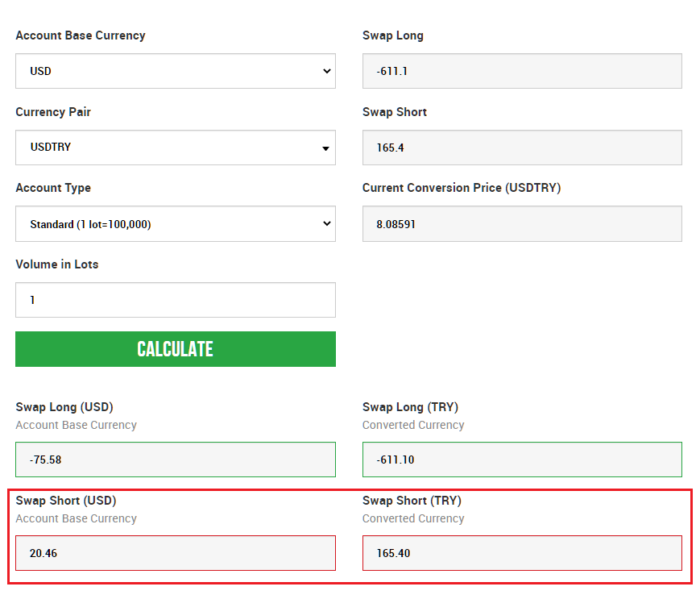This screenshot has width=700, height=599.
Task: Click the chevron arrow on USD dropdown
Action: 327,71
